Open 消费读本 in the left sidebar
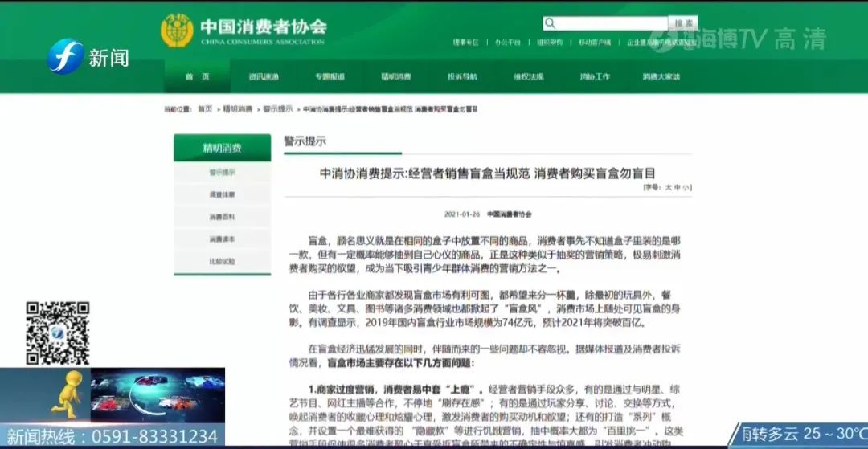 (x=222, y=239)
